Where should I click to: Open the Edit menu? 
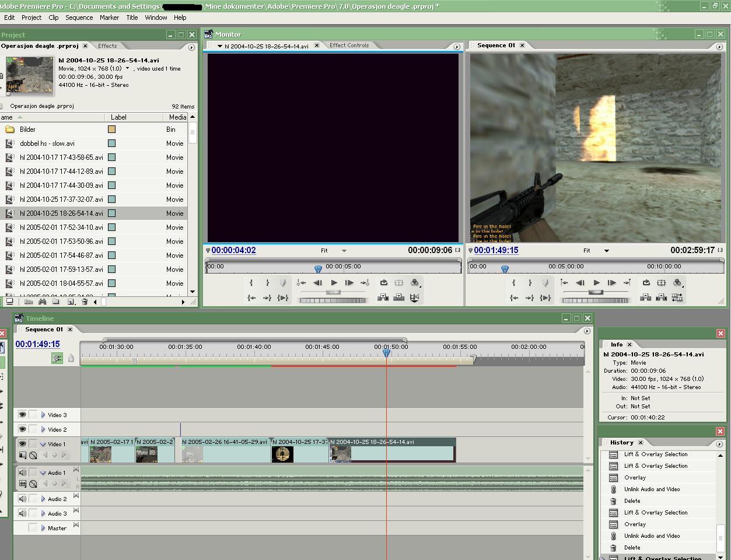pos(9,17)
